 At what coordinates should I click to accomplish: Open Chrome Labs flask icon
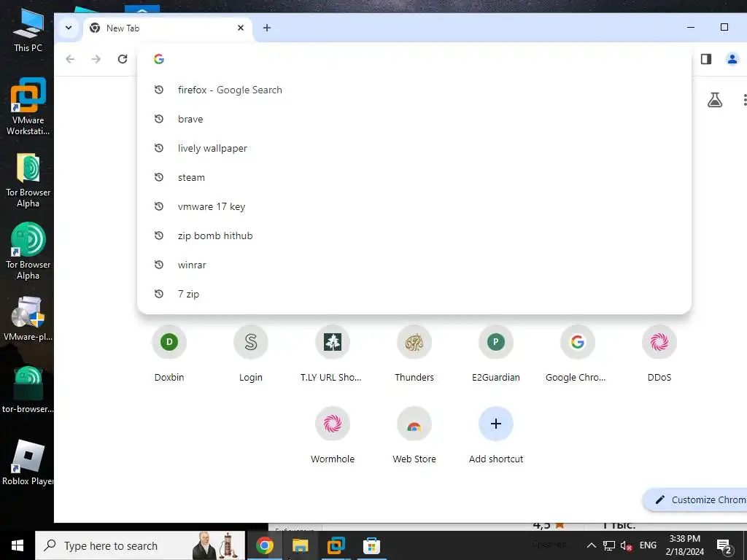(x=715, y=100)
